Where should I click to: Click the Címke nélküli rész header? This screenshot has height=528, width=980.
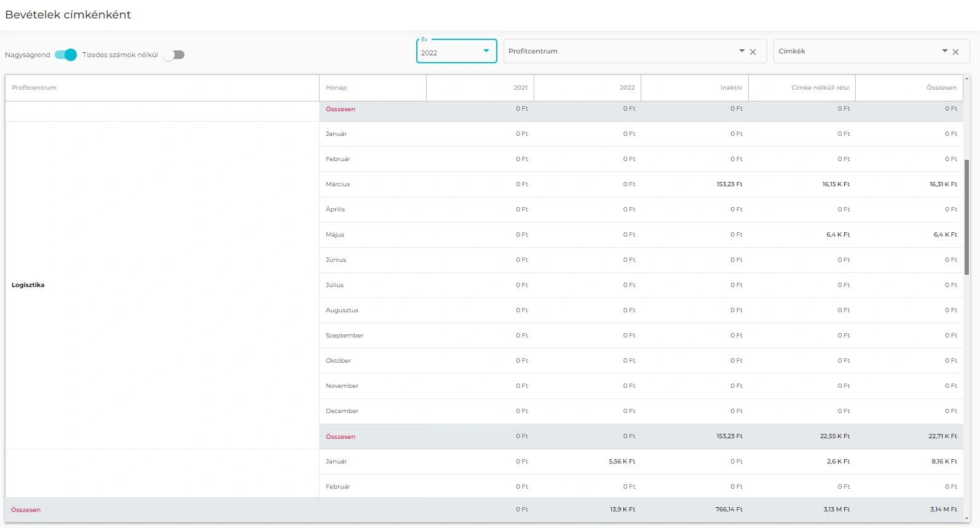coord(820,88)
